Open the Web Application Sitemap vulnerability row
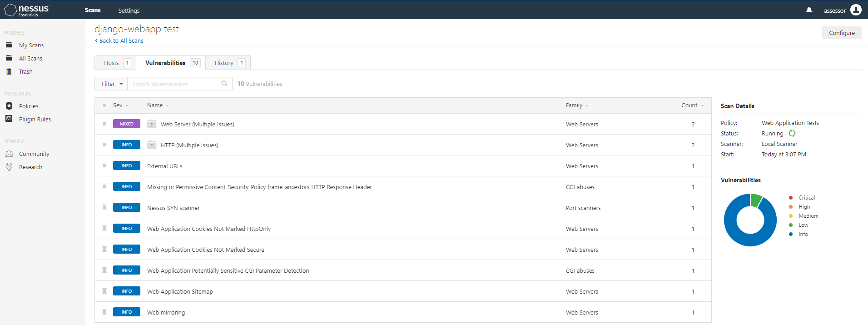 (x=403, y=291)
